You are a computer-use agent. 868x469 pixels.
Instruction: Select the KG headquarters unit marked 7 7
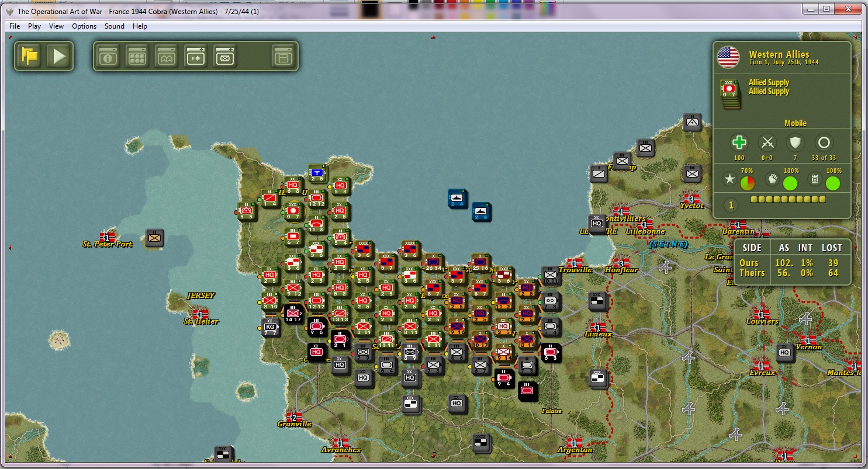point(270,327)
